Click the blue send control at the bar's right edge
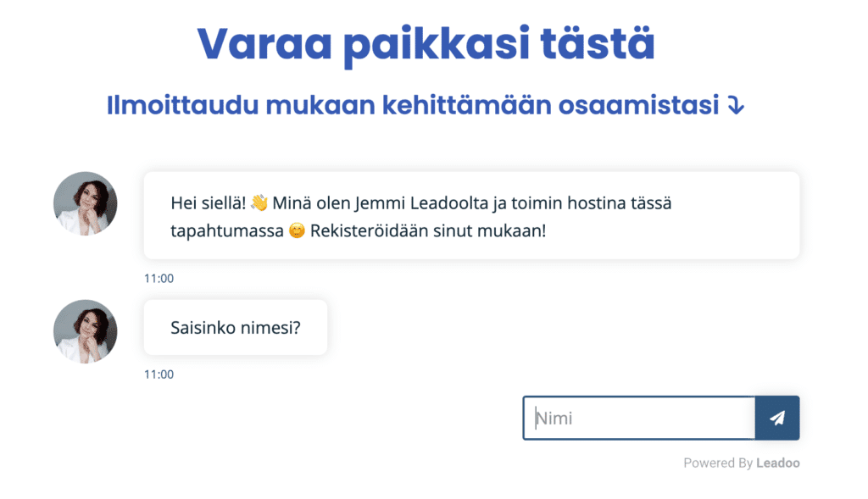The image size is (868, 499). [x=777, y=418]
